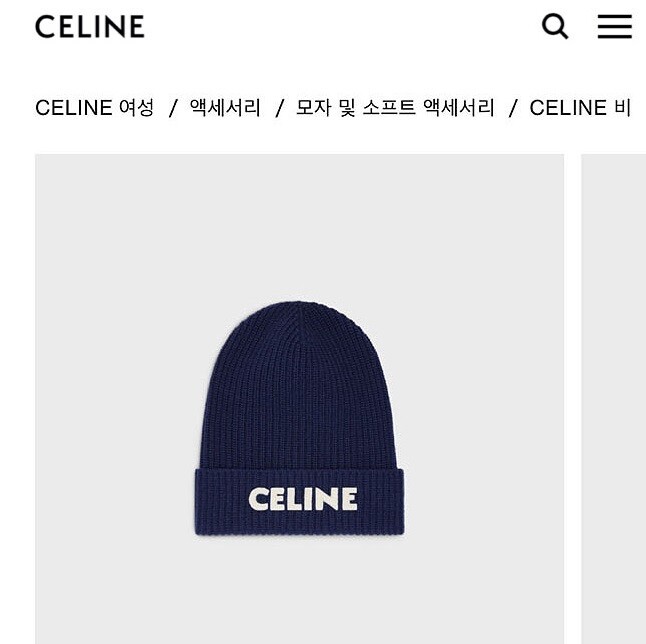This screenshot has width=646, height=644.
Task: Open the search magnifier icon
Action: 555,26
